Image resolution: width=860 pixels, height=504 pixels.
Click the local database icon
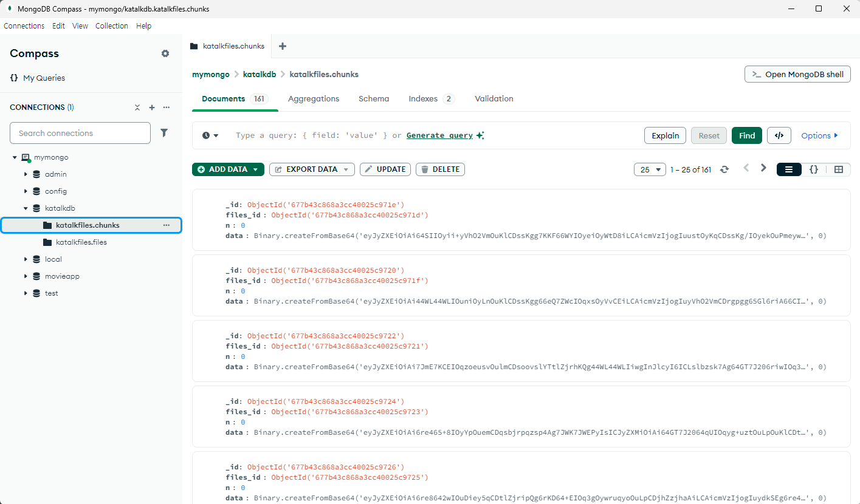click(36, 259)
